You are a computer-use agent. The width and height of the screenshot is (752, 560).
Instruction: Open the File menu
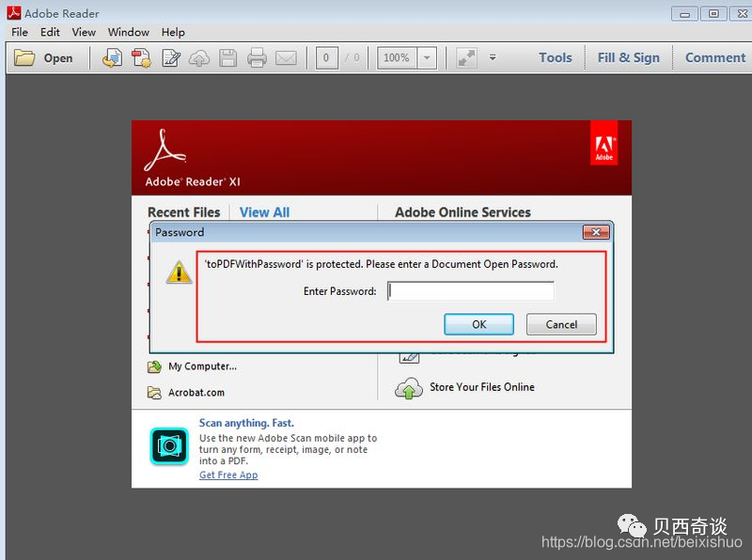click(20, 32)
